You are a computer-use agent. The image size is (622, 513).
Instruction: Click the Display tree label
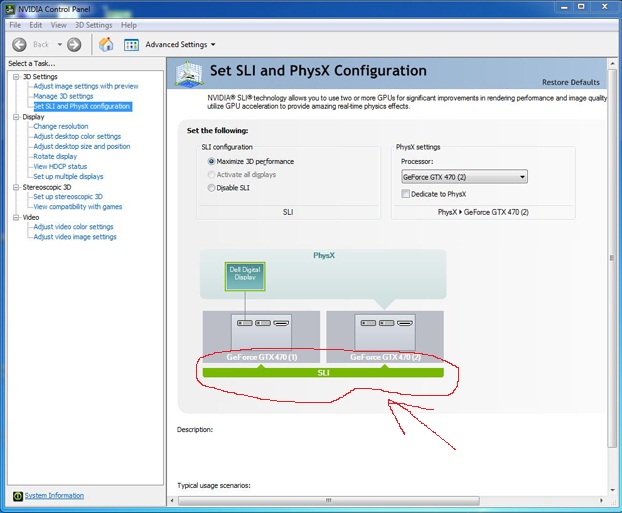(33, 117)
